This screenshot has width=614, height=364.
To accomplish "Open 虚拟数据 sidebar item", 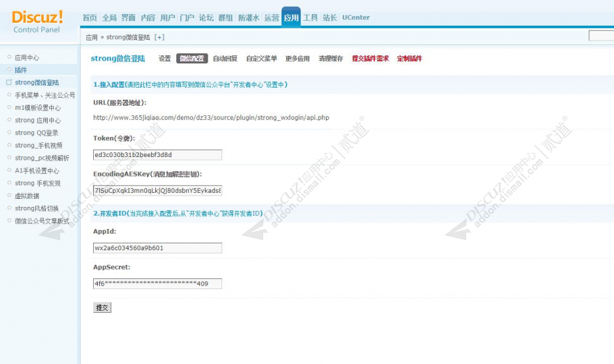I will [27, 195].
